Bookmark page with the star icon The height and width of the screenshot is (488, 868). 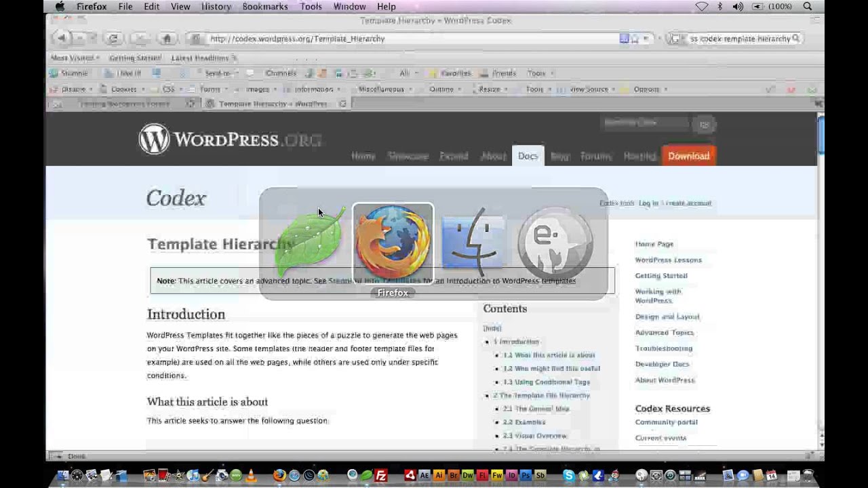(635, 39)
